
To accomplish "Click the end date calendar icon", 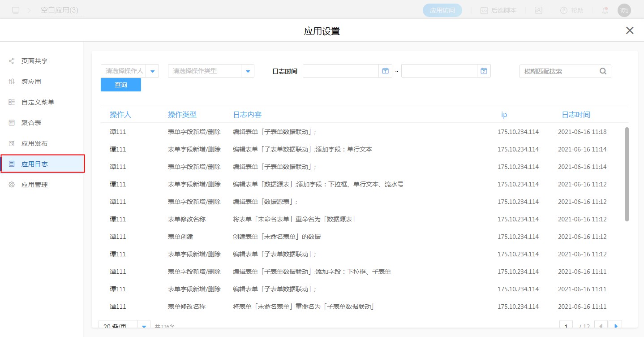I will pos(484,71).
